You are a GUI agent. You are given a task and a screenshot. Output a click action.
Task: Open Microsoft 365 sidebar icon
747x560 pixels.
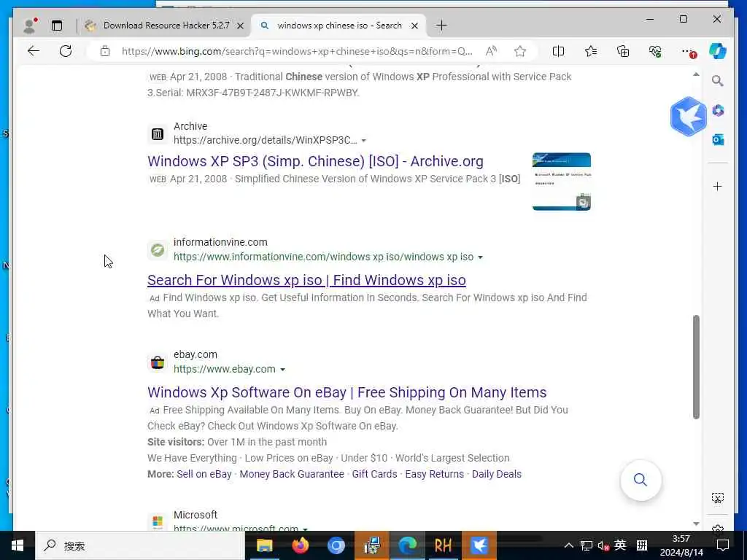[x=718, y=111]
